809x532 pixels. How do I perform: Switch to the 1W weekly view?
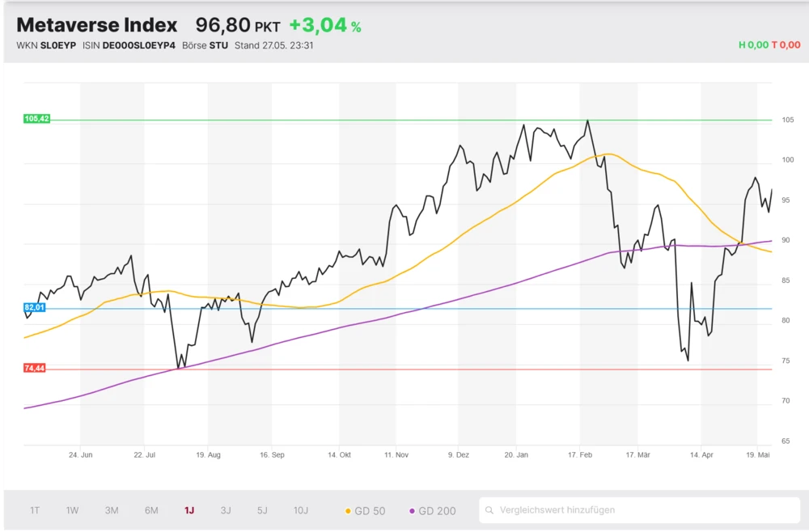coord(72,510)
